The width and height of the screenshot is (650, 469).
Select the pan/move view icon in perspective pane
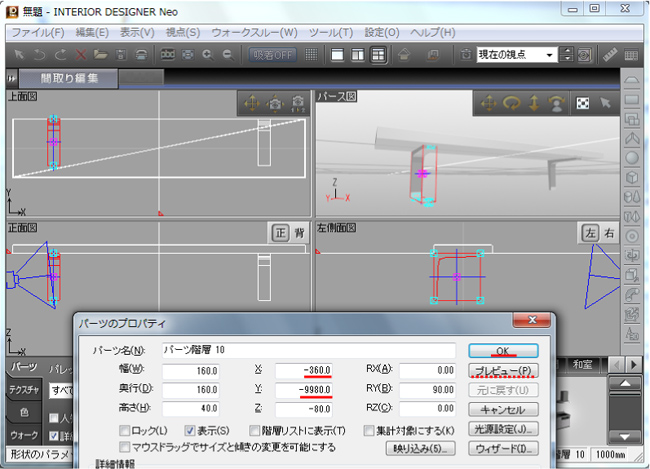[x=489, y=103]
